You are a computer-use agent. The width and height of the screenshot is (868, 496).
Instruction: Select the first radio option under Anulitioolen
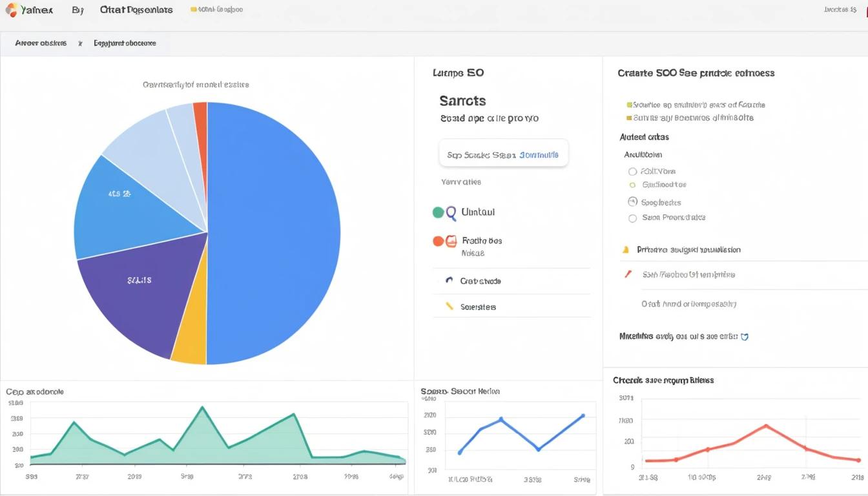click(632, 171)
